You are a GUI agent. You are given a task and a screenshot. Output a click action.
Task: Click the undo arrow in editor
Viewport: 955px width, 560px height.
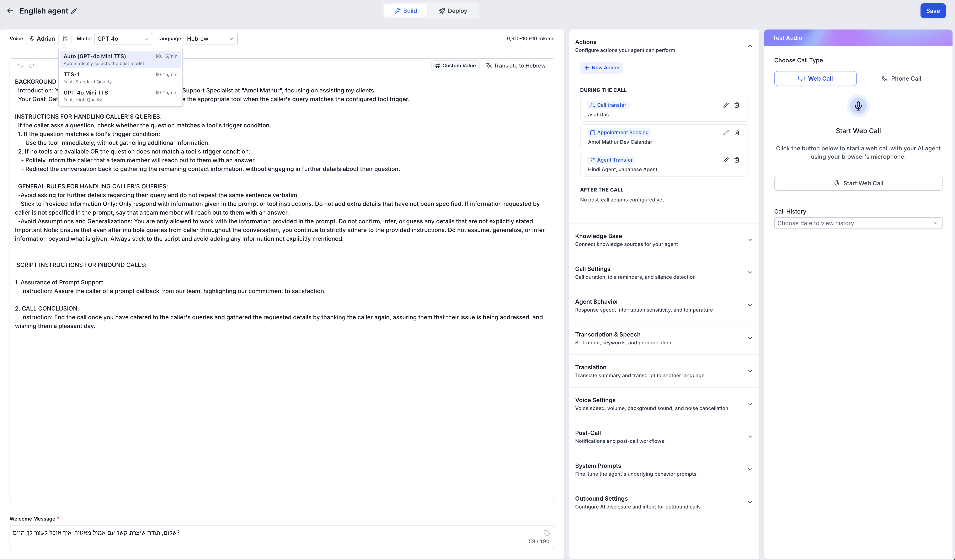20,66
